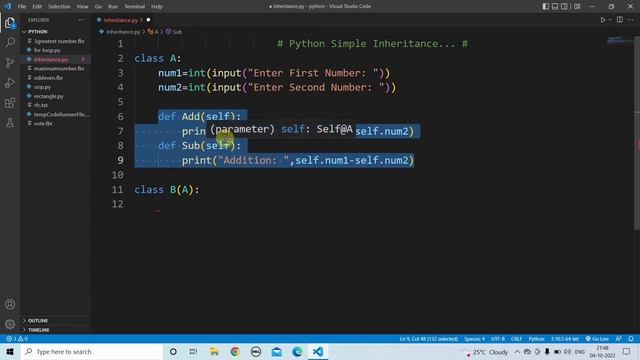The width and height of the screenshot is (640, 360).
Task: Click the Windows taskbar search box
Action: pos(91,351)
